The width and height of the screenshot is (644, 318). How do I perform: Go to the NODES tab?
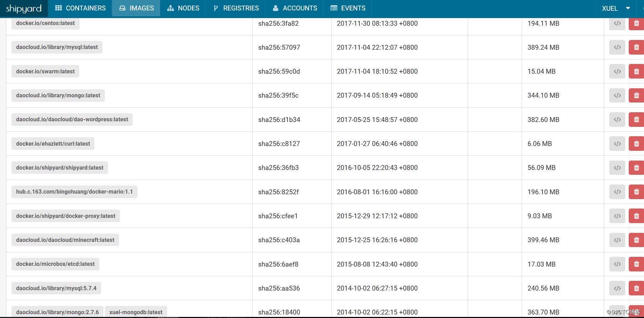pyautogui.click(x=183, y=8)
